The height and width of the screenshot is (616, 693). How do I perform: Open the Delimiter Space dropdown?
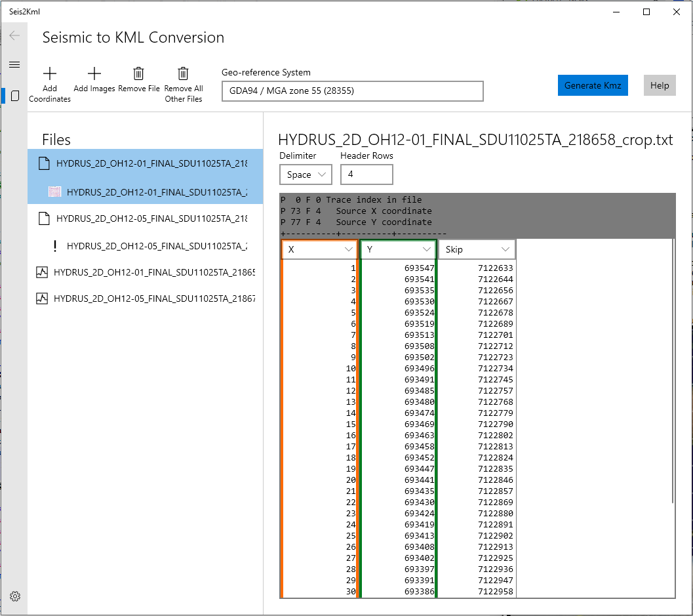(x=306, y=175)
